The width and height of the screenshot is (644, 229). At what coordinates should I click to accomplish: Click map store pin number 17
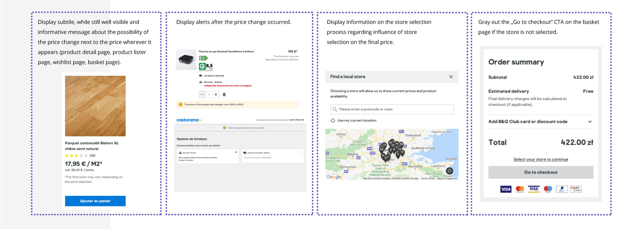(x=402, y=153)
